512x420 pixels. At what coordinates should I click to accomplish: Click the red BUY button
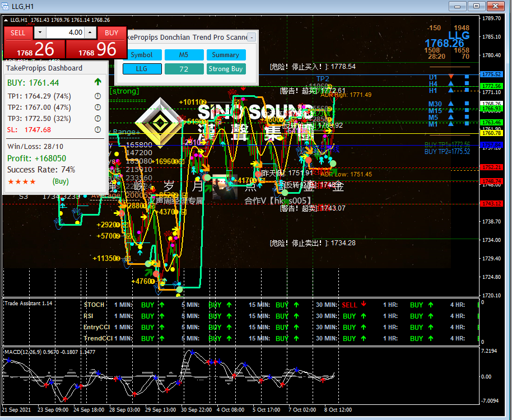pos(111,33)
